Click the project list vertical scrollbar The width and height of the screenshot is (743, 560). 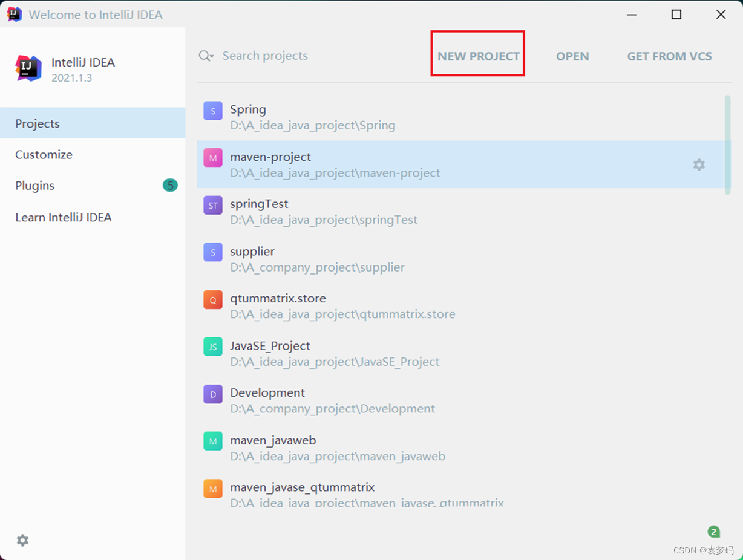click(x=728, y=144)
